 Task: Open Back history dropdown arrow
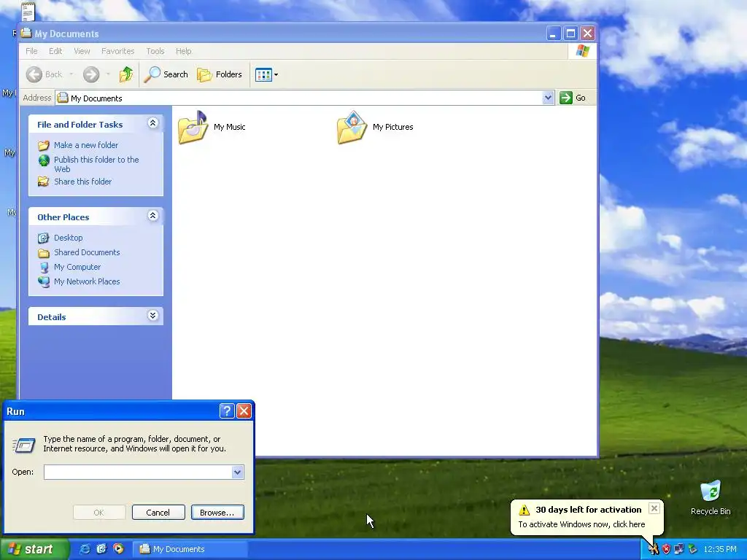coord(71,74)
